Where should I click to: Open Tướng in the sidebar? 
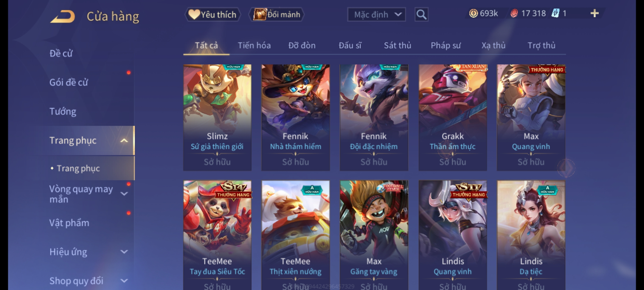pos(63,111)
